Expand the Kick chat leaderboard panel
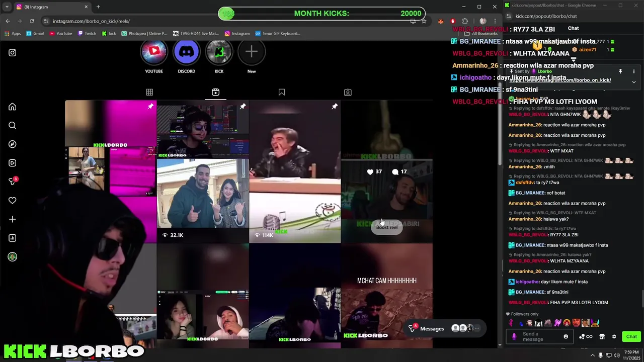This screenshot has width=644, height=362. tap(573, 59)
